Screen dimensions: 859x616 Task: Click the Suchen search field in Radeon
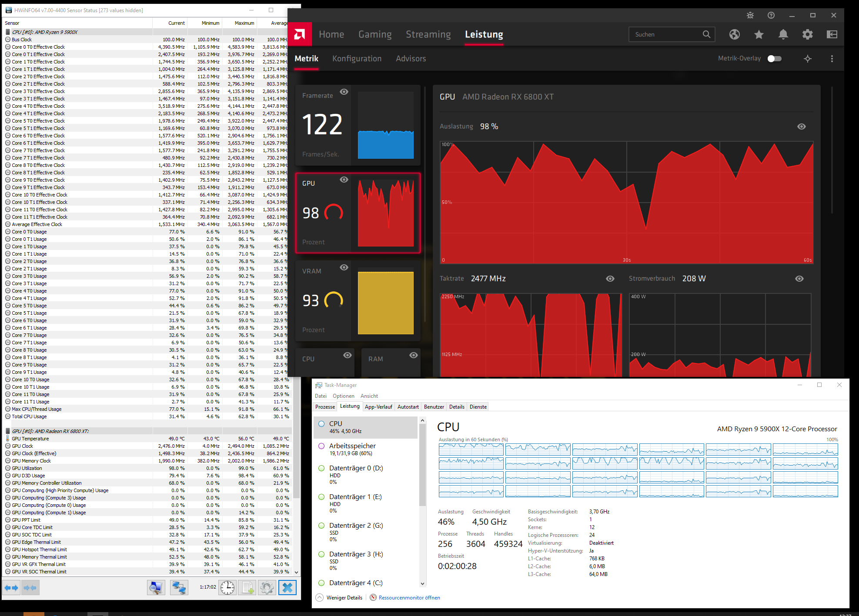(x=672, y=34)
